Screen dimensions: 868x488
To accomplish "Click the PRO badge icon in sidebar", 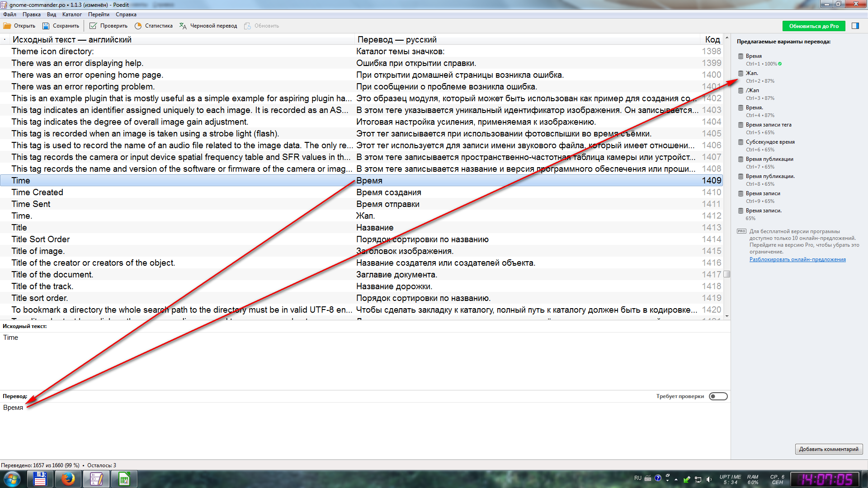I will (741, 231).
